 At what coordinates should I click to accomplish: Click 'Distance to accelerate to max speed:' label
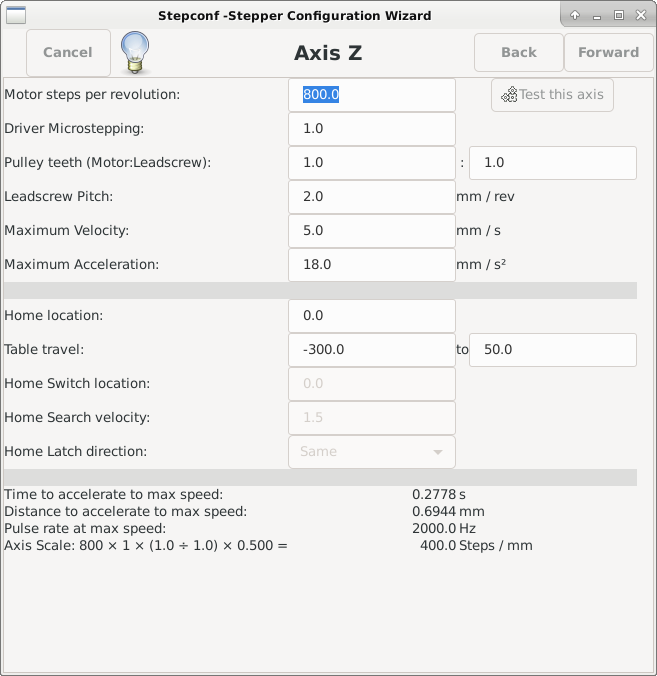tap(125, 512)
